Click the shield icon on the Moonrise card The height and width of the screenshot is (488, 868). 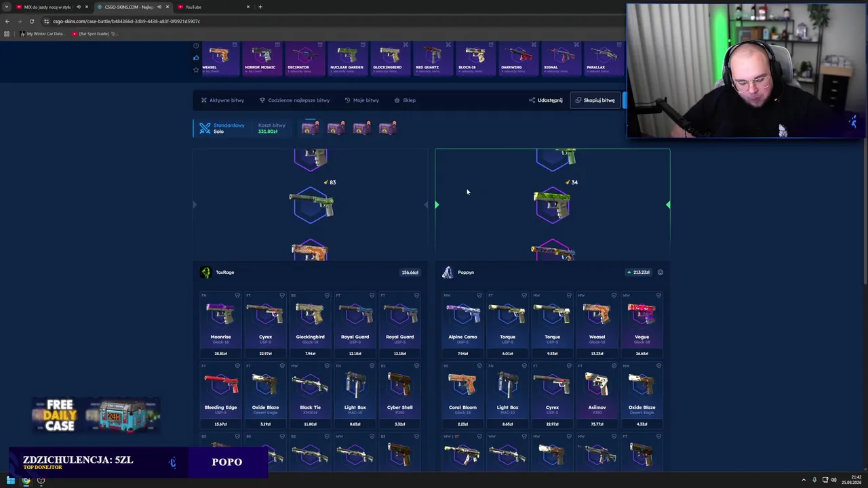237,296
